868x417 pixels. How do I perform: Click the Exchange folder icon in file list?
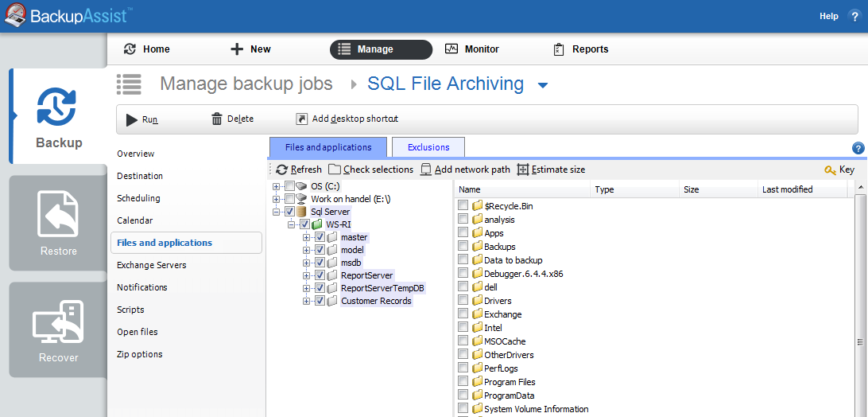477,314
